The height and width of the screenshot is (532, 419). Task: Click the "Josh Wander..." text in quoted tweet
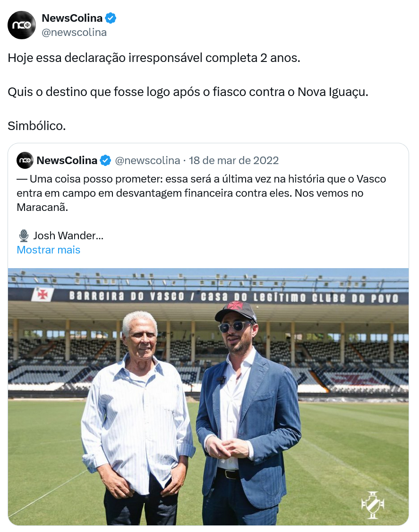click(68, 235)
